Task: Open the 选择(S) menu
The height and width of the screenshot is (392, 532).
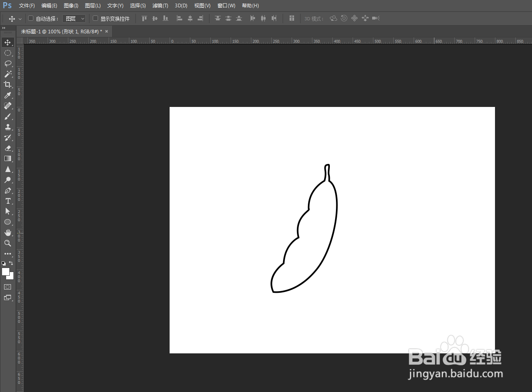Action: (138, 6)
